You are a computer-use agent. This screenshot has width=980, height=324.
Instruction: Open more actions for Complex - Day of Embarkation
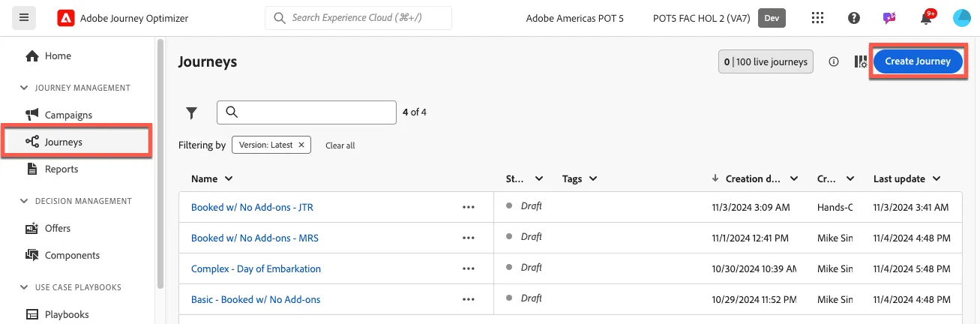469,268
